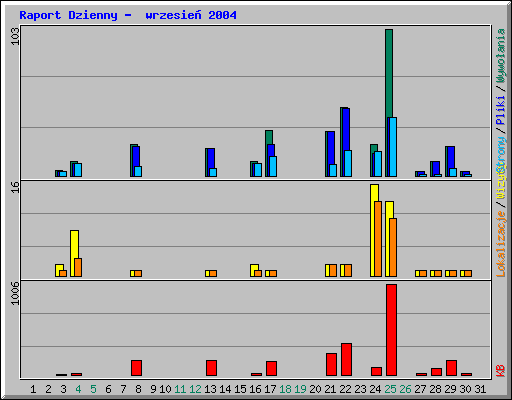Click the 'Pliki' legend label

click(501, 110)
